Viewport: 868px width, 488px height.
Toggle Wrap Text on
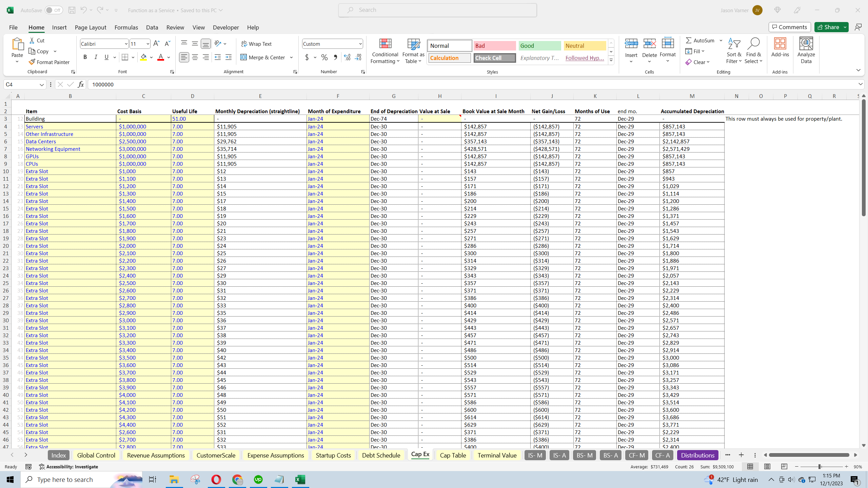pos(256,44)
